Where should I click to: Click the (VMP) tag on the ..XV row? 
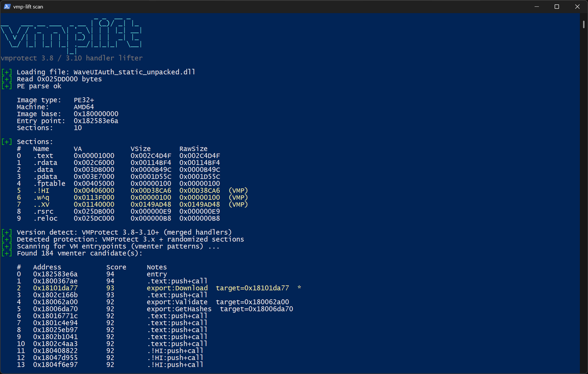point(238,204)
